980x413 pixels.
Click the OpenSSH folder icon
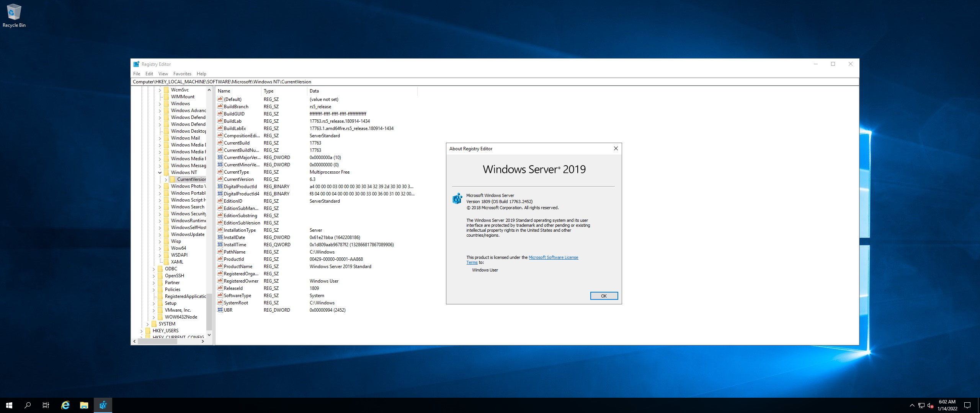(x=160, y=275)
